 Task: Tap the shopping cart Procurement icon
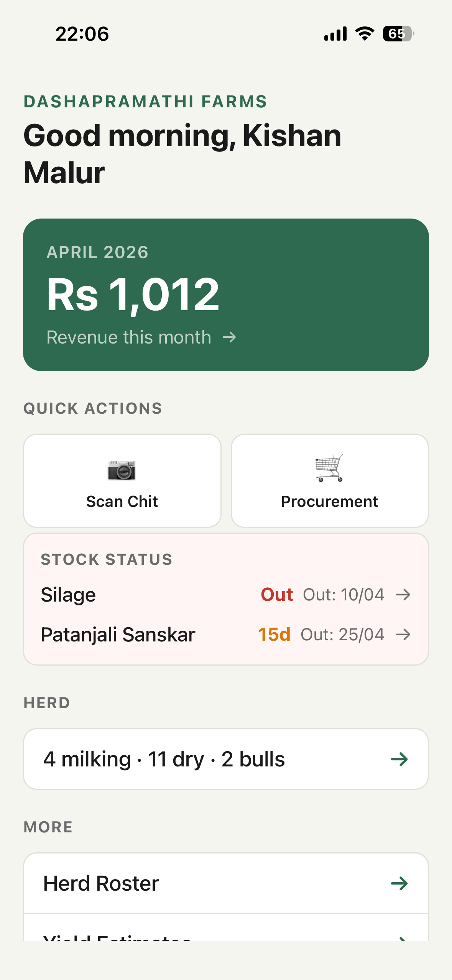pyautogui.click(x=329, y=468)
